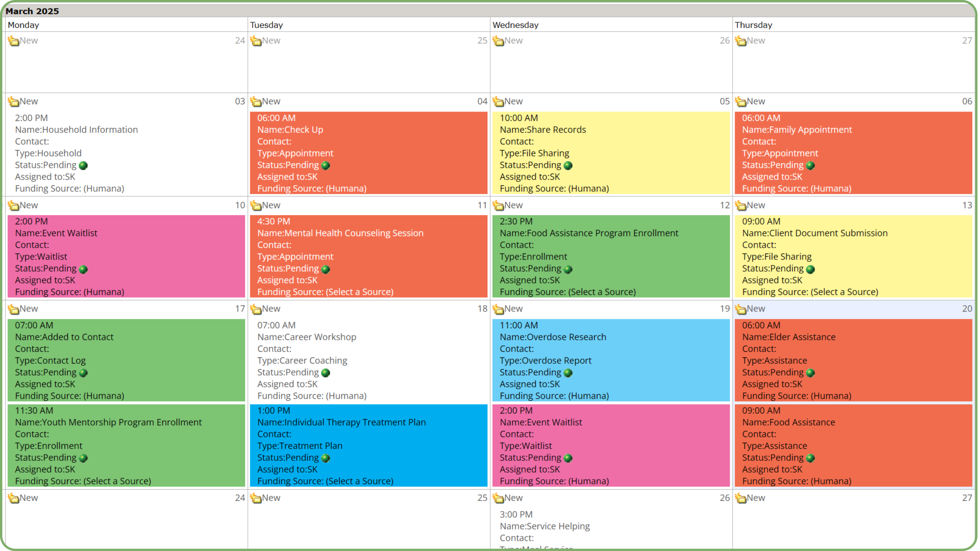Click New folder icon on highlighted March 20
Viewport: 980px width, 551px height.
740,309
